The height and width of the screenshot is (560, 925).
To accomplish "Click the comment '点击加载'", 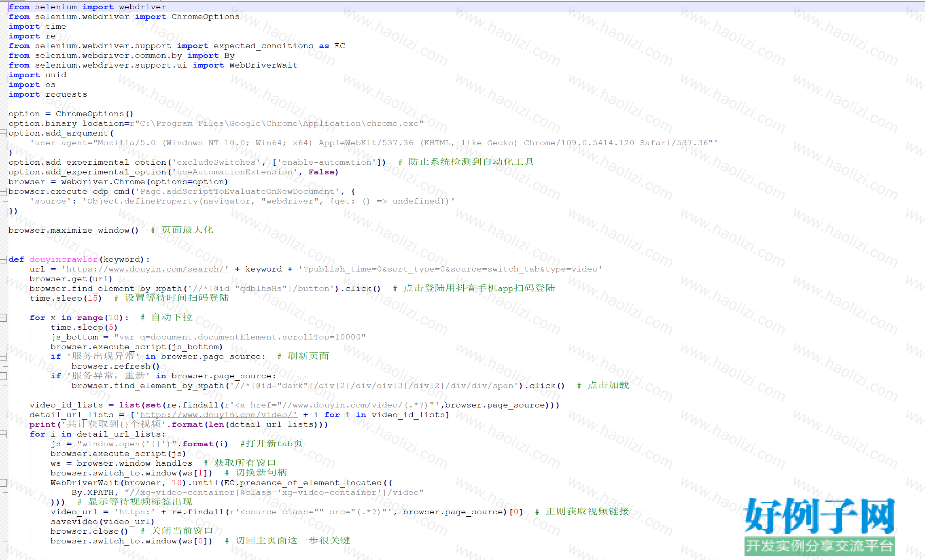I will pyautogui.click(x=608, y=385).
